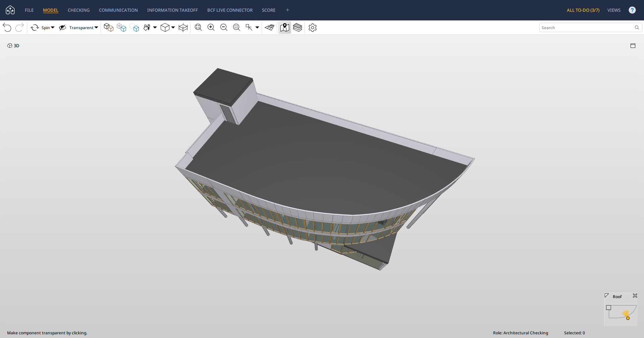Expand the measure tool dropdown arrow
This screenshot has width=644, height=338.
(x=257, y=27)
